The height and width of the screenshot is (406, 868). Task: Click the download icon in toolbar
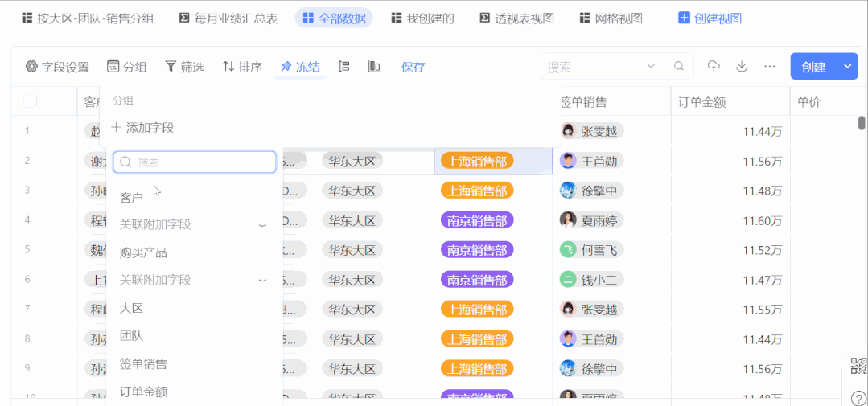click(x=742, y=66)
